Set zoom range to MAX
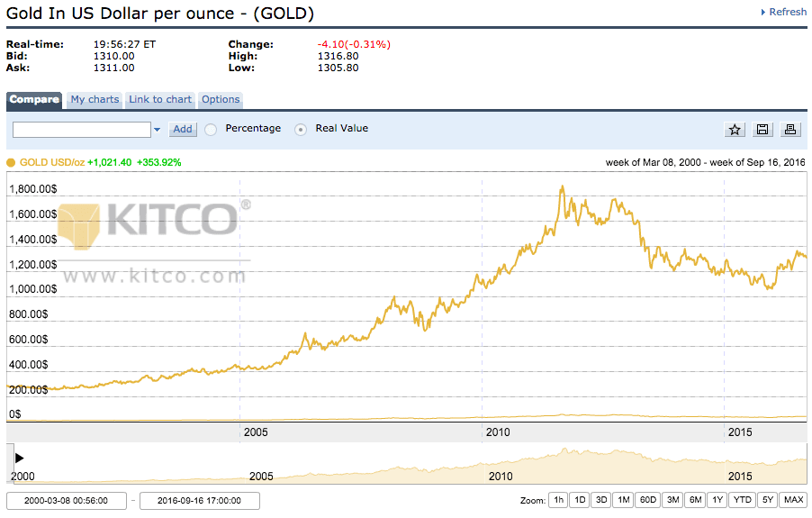The width and height of the screenshot is (812, 518). [793, 500]
